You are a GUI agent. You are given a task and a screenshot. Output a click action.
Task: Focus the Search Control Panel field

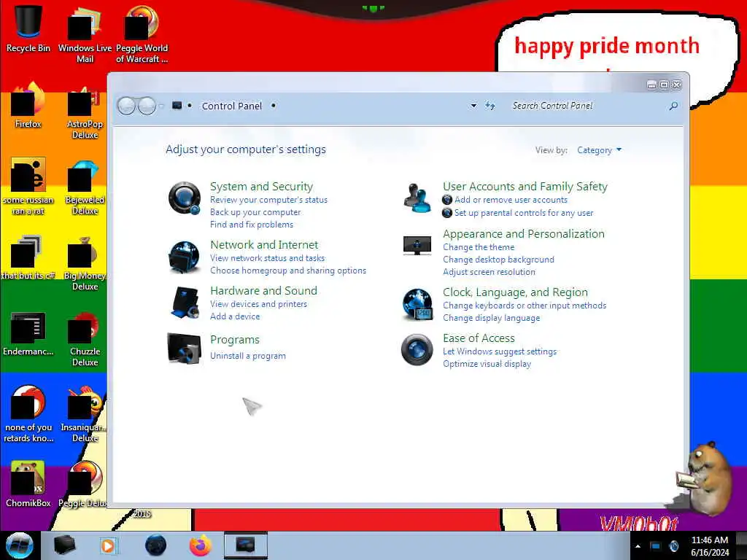click(x=589, y=106)
